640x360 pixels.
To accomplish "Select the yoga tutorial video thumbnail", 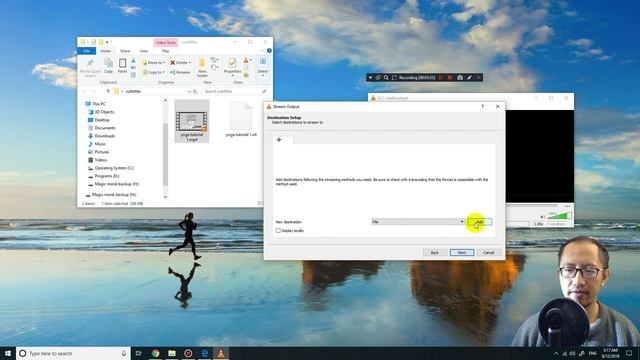I will tap(192, 121).
